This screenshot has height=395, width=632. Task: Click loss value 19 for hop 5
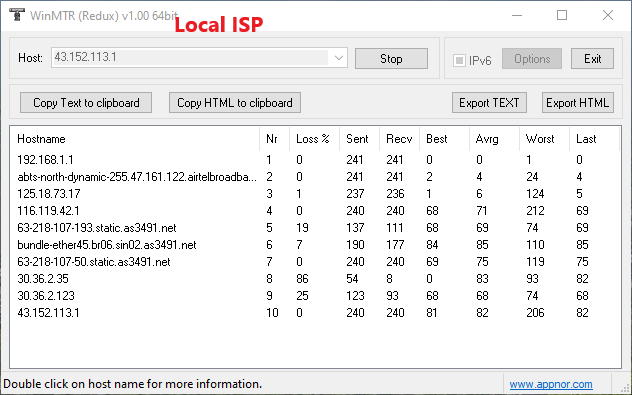pyautogui.click(x=302, y=228)
